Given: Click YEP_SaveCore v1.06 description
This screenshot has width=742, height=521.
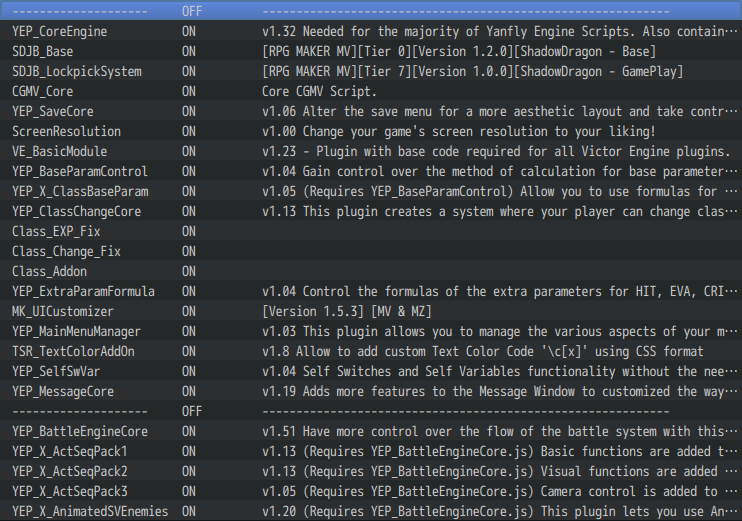Looking at the screenshot, I should point(500,111).
